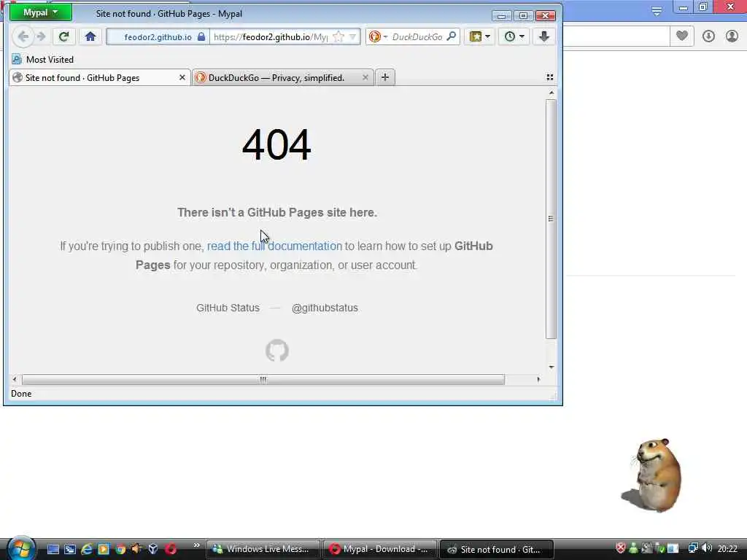Click the 20:22 taskbar clock

(x=727, y=548)
